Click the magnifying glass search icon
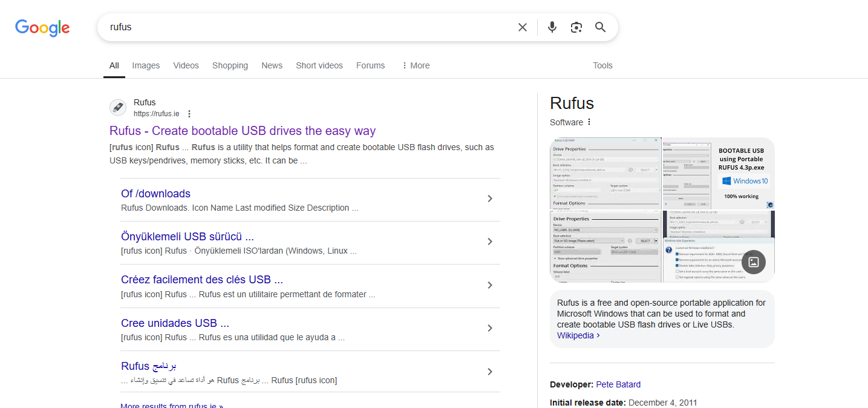 pyautogui.click(x=600, y=27)
